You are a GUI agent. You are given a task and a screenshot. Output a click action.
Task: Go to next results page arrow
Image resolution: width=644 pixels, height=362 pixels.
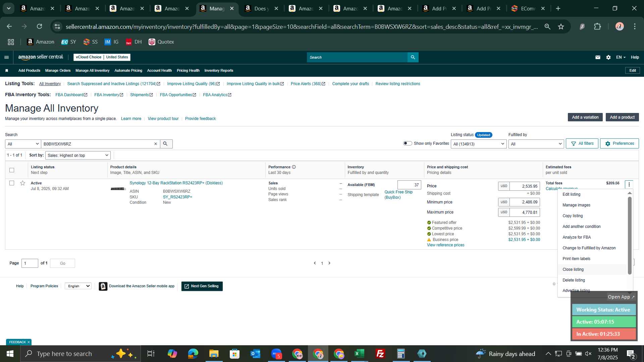pos(329,263)
